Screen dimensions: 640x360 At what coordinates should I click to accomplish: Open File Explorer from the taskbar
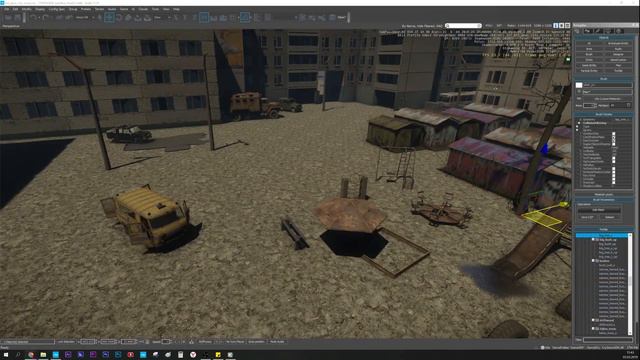point(43,355)
